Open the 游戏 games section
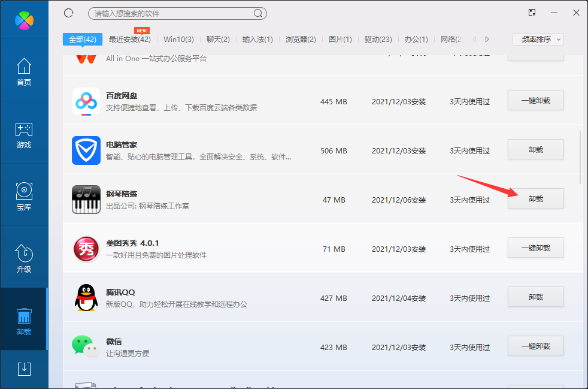Image resolution: width=588 pixels, height=389 pixels. tap(24, 135)
